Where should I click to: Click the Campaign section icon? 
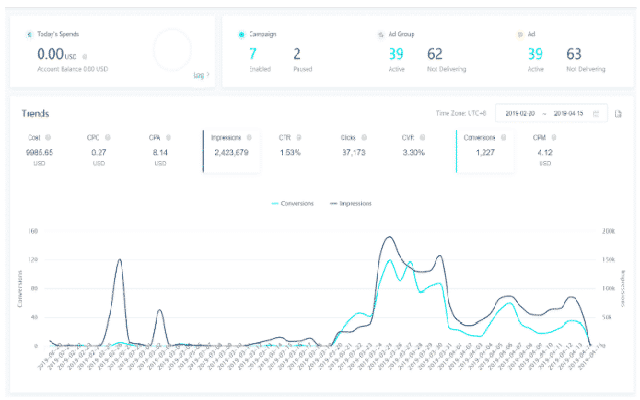242,34
